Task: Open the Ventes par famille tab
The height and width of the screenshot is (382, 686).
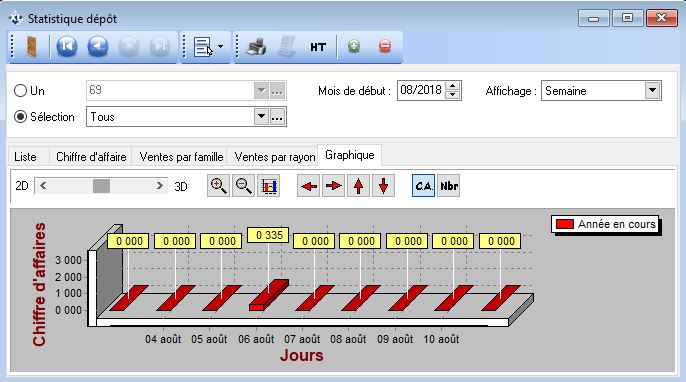Action: click(x=181, y=157)
